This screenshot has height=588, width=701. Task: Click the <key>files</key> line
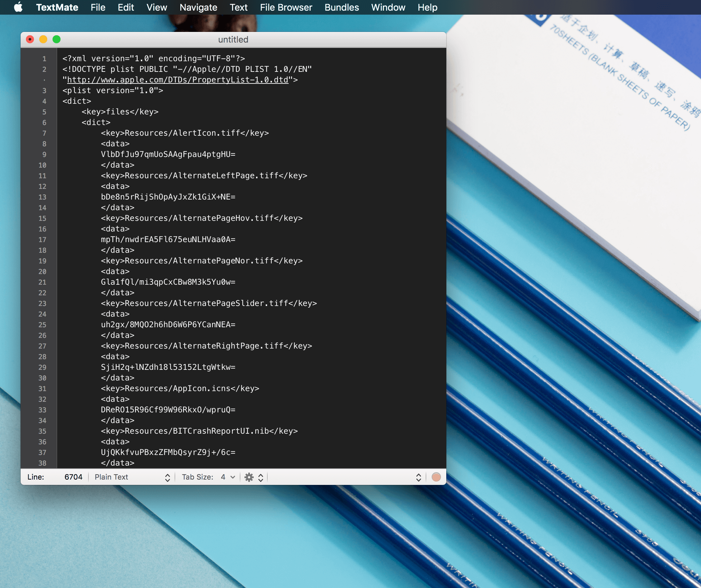[x=120, y=112]
